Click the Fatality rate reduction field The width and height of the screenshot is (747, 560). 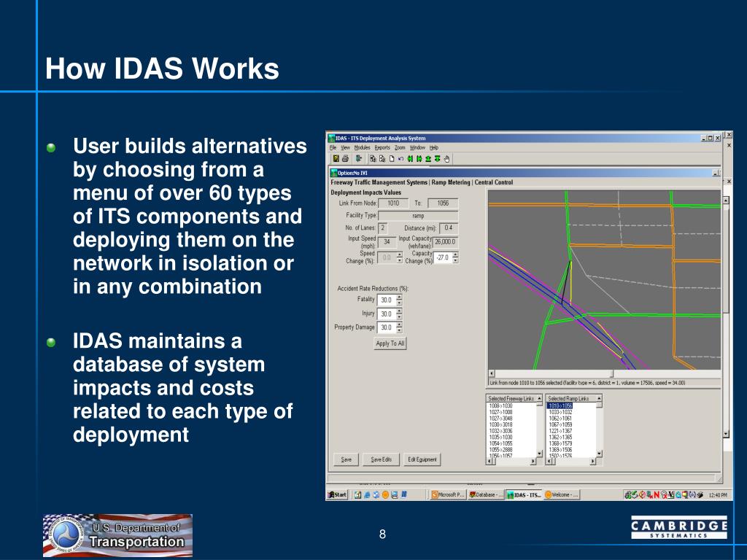[387, 300]
